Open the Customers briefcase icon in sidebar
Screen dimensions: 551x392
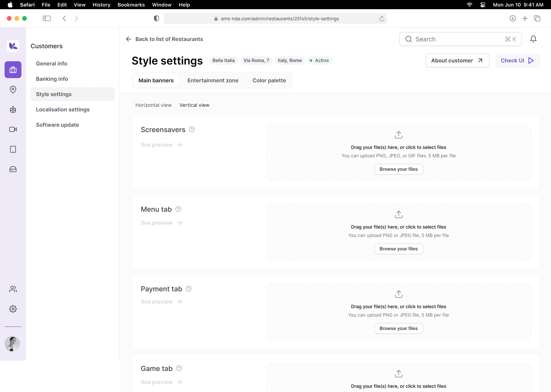click(x=13, y=70)
